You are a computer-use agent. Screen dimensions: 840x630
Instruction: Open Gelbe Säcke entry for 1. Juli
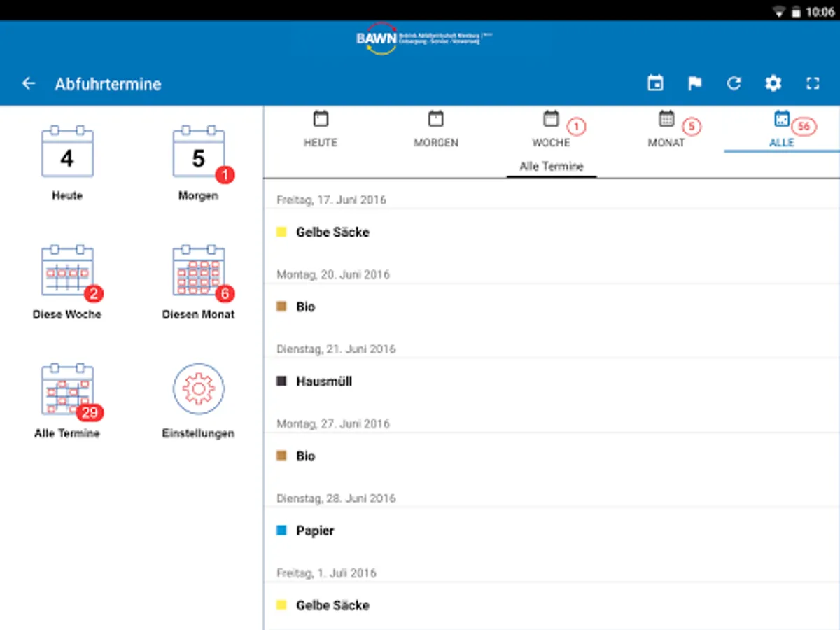(x=552, y=605)
